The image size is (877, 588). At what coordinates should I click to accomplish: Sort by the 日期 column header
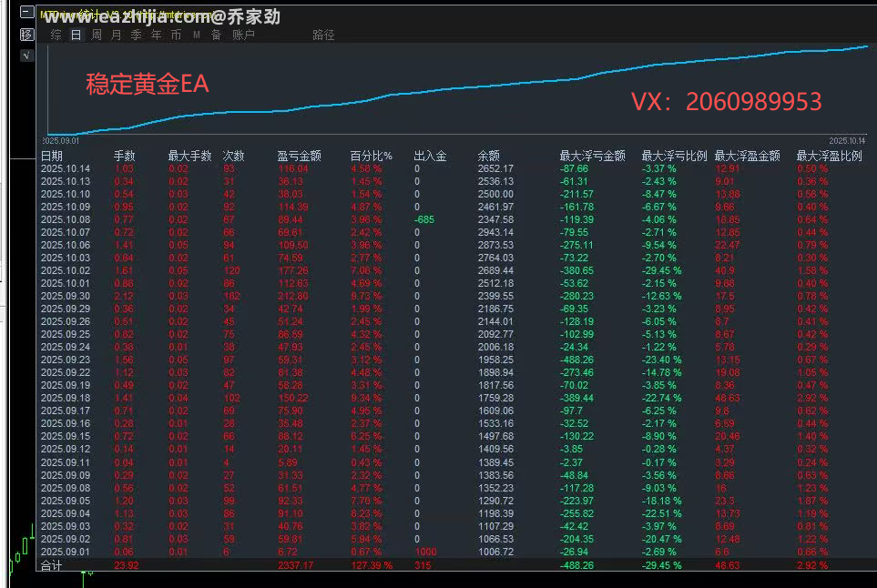pyautogui.click(x=52, y=156)
